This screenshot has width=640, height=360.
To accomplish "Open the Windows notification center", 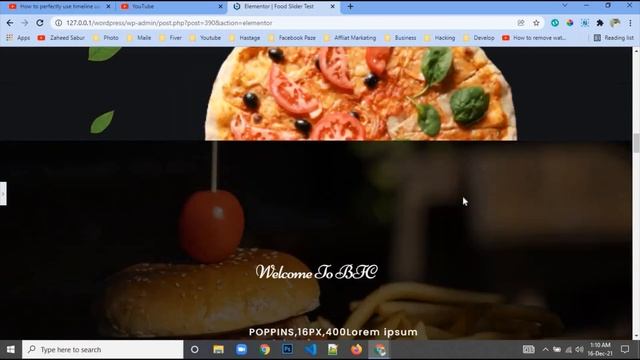I will pos(625,349).
